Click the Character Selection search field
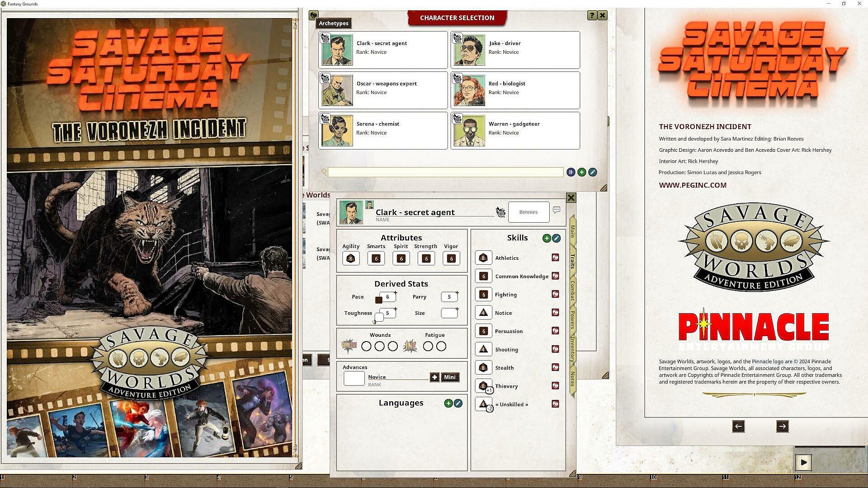Viewport: 868px width, 488px height. [x=445, y=172]
